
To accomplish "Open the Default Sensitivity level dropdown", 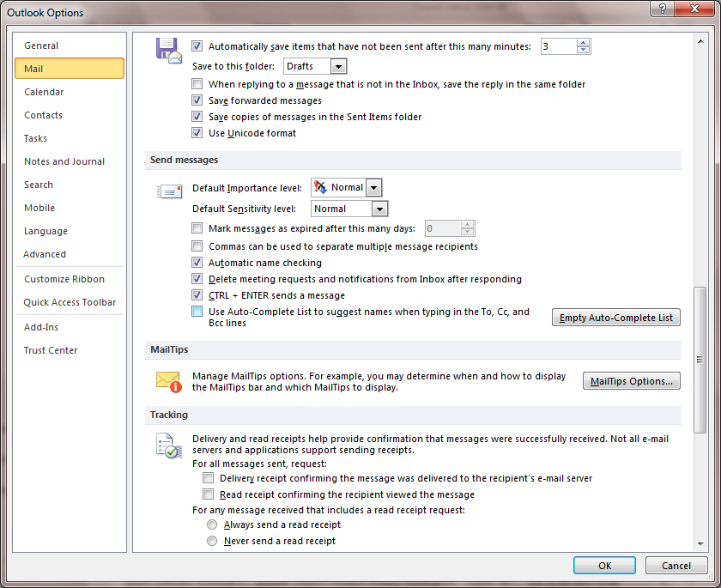I will click(379, 208).
